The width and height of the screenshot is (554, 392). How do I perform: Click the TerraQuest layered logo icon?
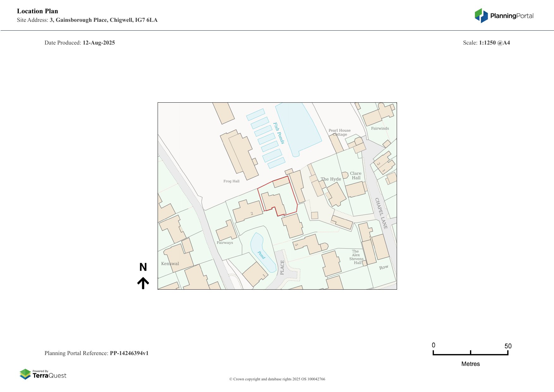25,374
